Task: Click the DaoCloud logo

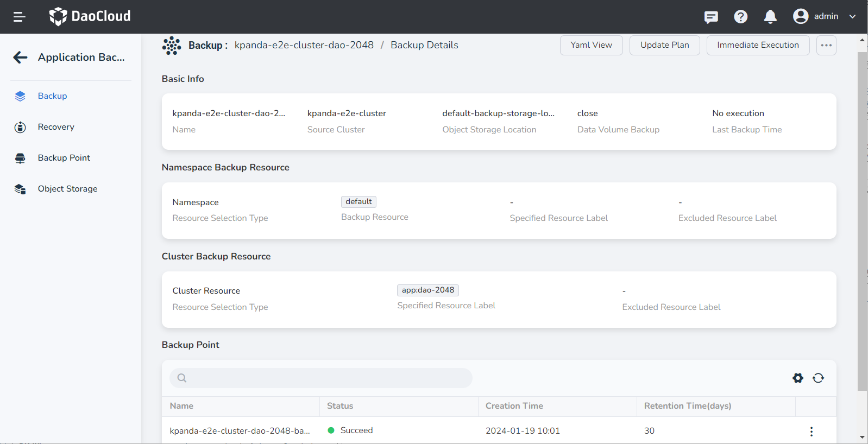Action: [x=90, y=16]
